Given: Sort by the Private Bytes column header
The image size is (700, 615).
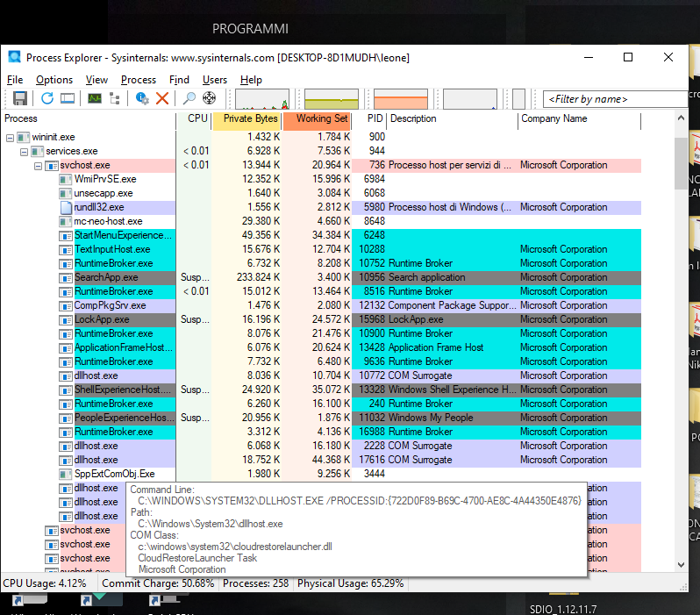Looking at the screenshot, I should (246, 119).
